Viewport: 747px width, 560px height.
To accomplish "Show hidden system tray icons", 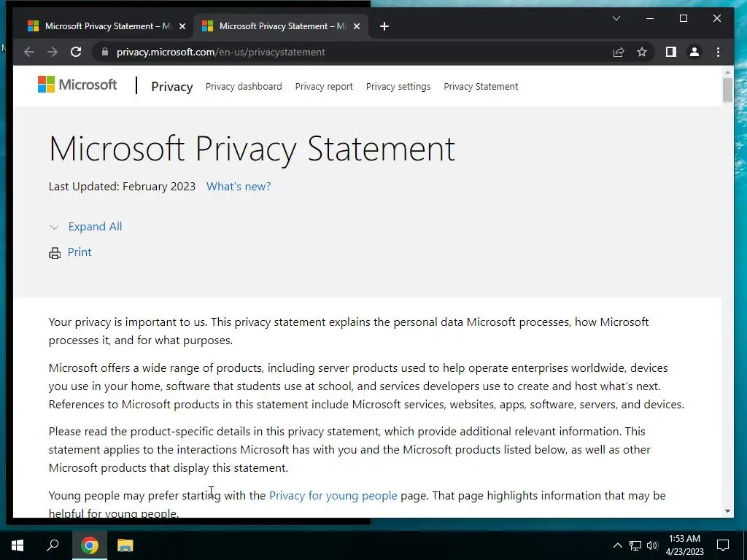I will click(617, 545).
